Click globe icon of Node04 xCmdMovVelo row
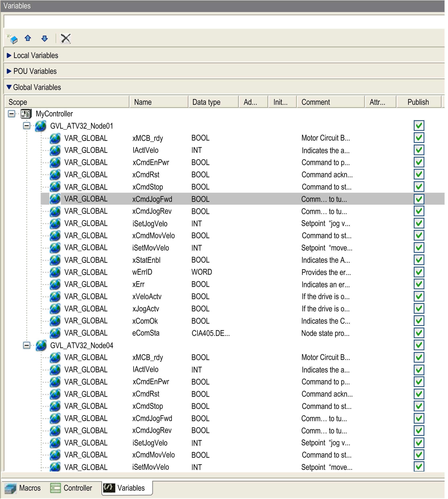Viewport: 448px width, 499px height. [55, 455]
